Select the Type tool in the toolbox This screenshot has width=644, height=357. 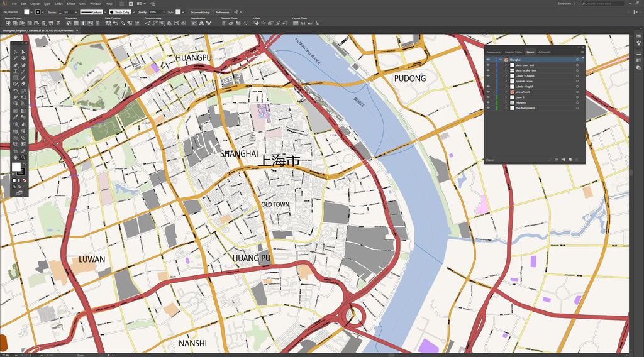click(x=15, y=72)
